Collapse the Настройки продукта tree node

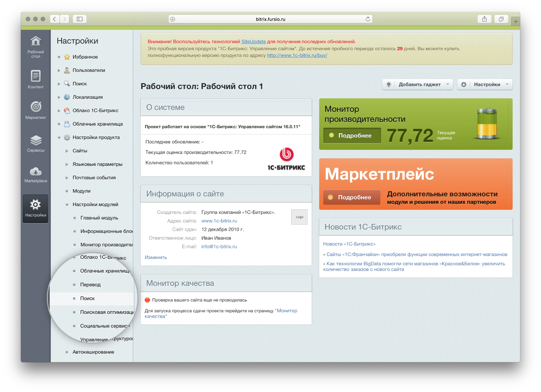pyautogui.click(x=59, y=138)
